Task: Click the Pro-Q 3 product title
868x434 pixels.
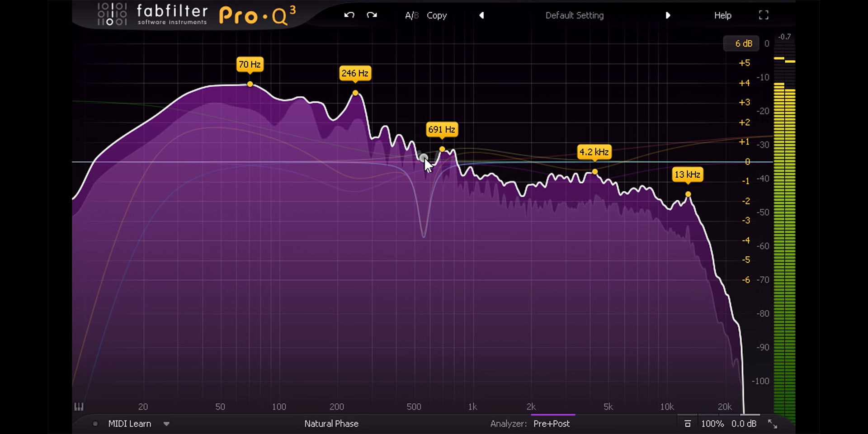Action: 258,15
